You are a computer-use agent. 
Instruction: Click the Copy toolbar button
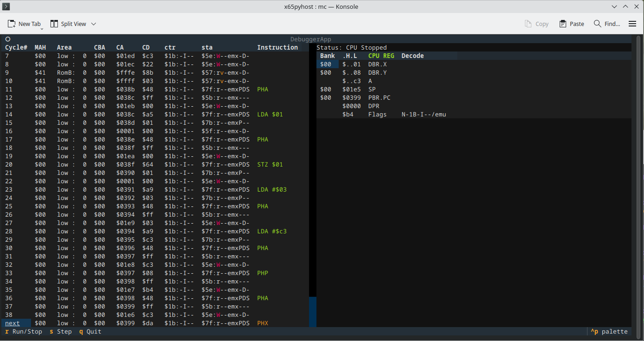tap(537, 24)
